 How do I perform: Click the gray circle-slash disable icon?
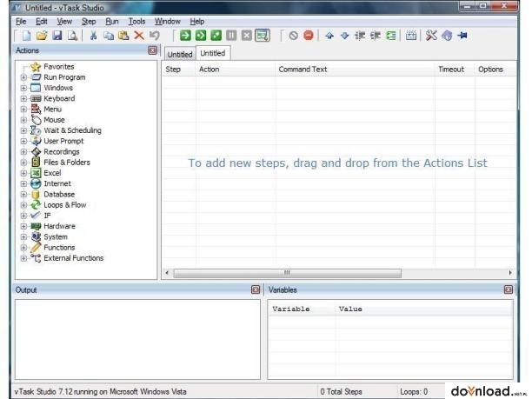coord(294,36)
